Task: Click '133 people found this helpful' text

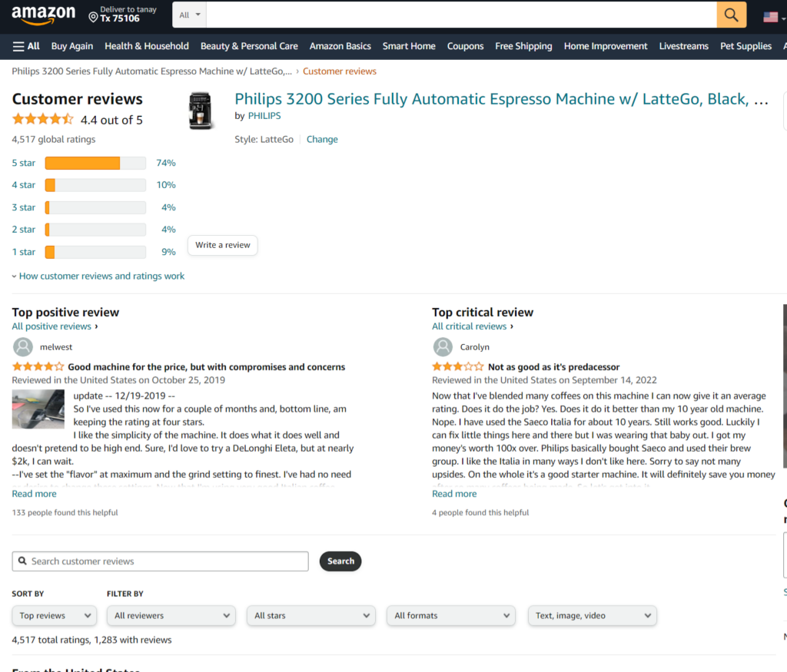Action: [65, 512]
